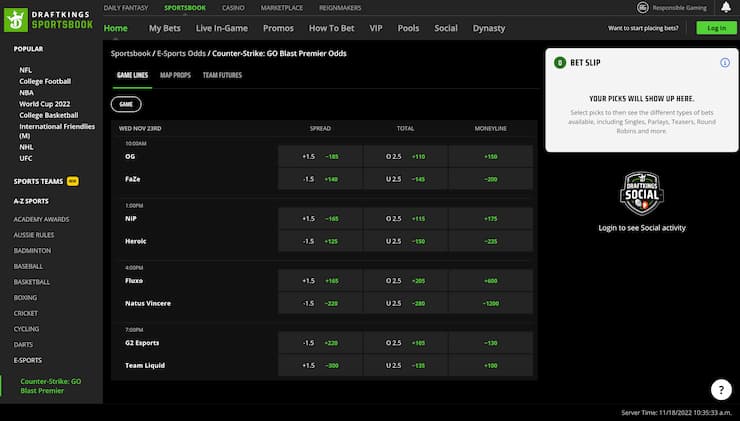Toggle the GAME filter pill

coord(126,103)
